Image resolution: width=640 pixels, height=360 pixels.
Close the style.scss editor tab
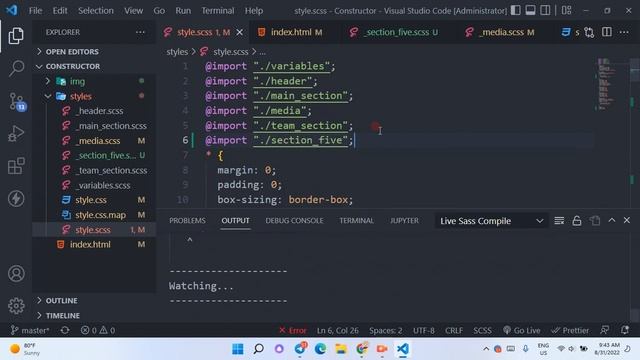pyautogui.click(x=240, y=32)
